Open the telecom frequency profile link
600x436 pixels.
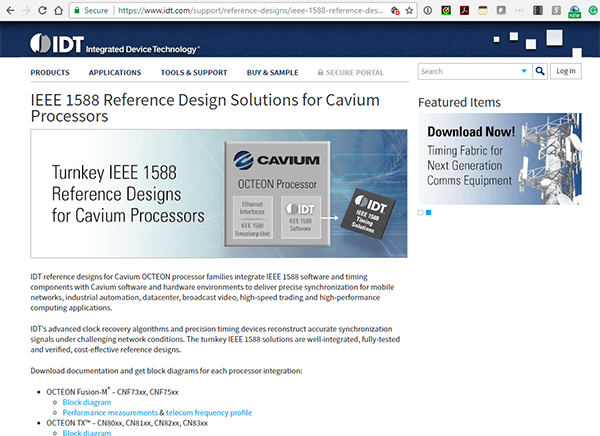pyautogui.click(x=209, y=413)
